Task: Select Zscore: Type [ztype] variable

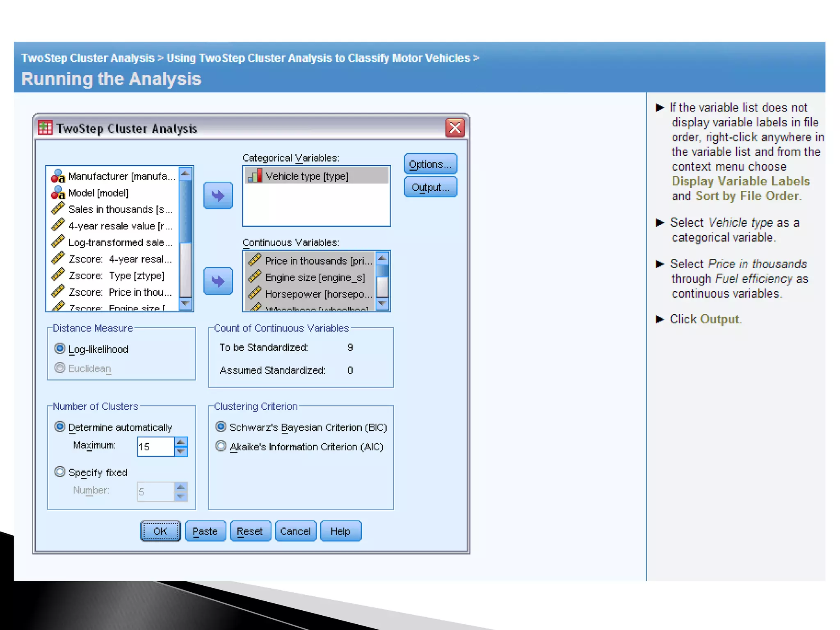Action: tap(113, 275)
